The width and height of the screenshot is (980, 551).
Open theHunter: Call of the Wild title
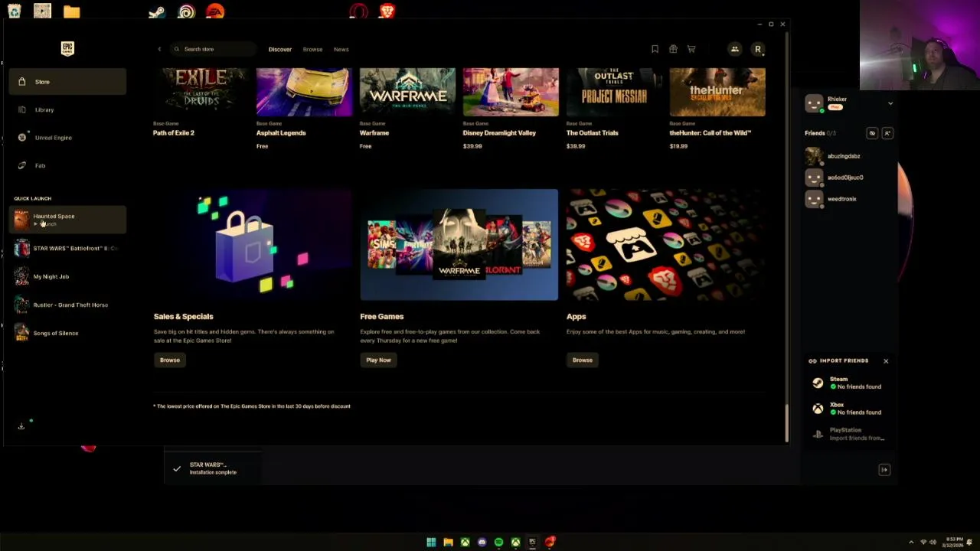pos(710,133)
